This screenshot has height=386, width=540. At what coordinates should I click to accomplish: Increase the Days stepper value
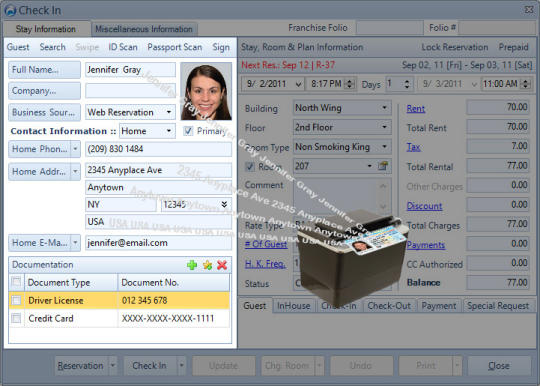point(407,81)
